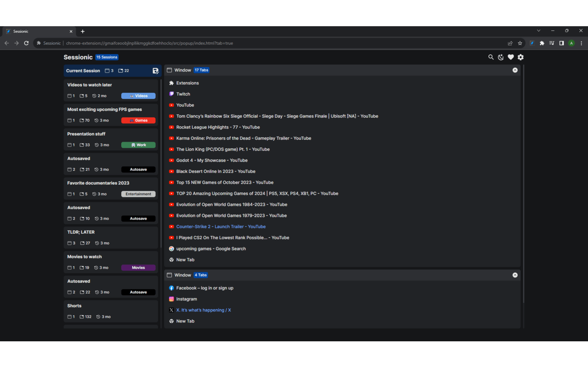The height and width of the screenshot is (368, 588).
Task: Open I Played CS2 On The Lowest Rank
Action: coord(233,237)
